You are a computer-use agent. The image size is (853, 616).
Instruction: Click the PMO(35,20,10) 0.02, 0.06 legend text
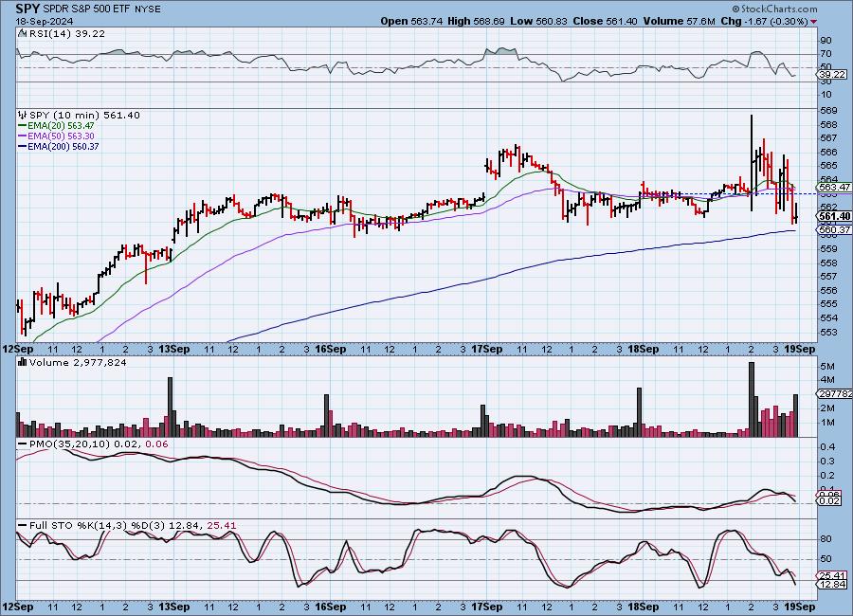tap(99, 444)
